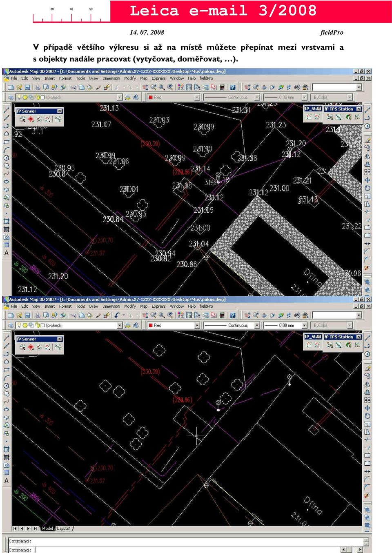Open Red color dropdown in upper window
This screenshot has width=392, height=553.
pyautogui.click(x=197, y=97)
